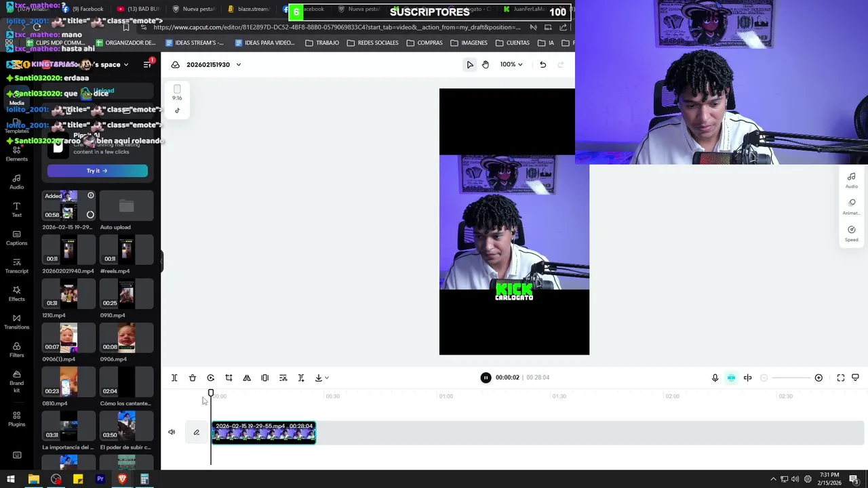Pause playback with the pause button
This screenshot has height=488, width=868.
(486, 378)
